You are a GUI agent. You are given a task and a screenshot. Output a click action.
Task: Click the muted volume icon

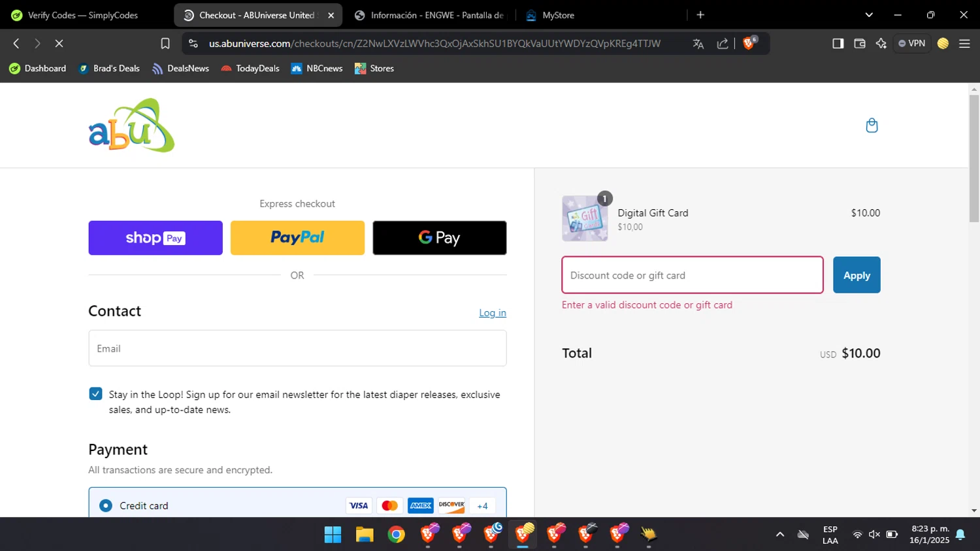874,535
